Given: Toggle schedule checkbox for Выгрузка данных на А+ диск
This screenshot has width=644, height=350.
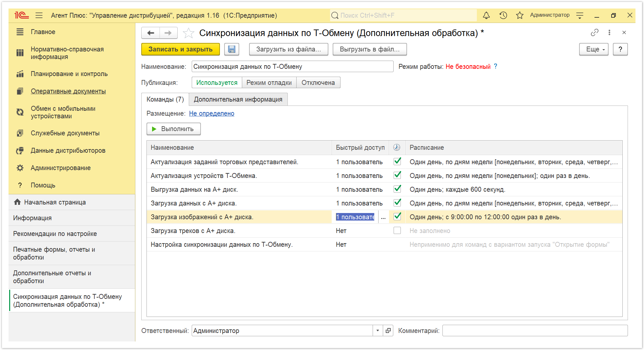Looking at the screenshot, I should [x=397, y=189].
